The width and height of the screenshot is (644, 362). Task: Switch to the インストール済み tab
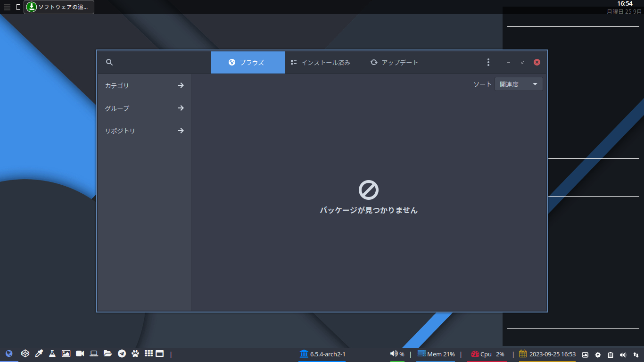[322, 62]
